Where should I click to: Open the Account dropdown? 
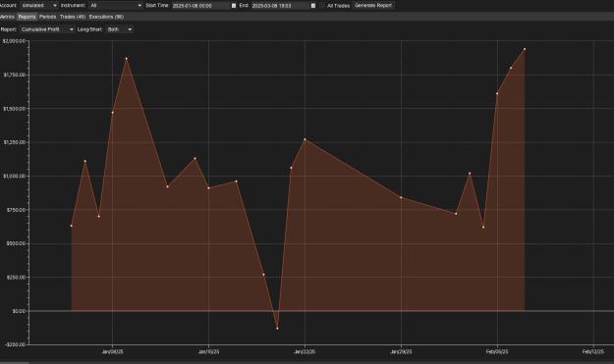[38, 6]
